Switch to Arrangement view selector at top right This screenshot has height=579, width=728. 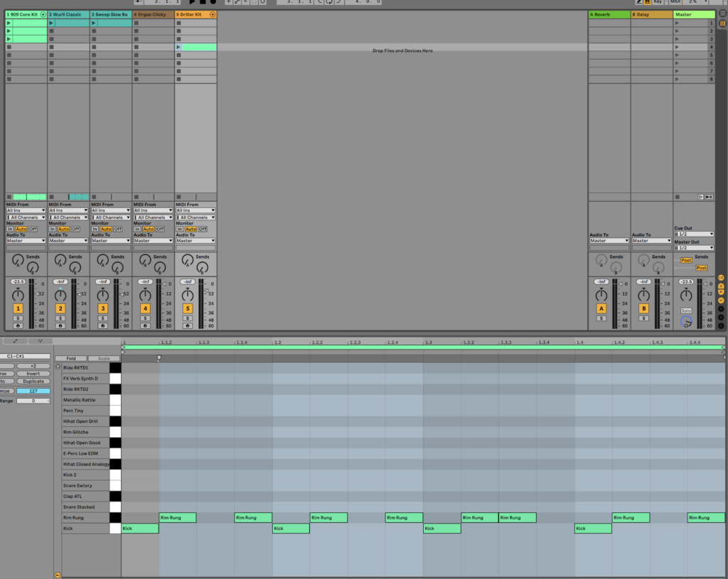[723, 13]
